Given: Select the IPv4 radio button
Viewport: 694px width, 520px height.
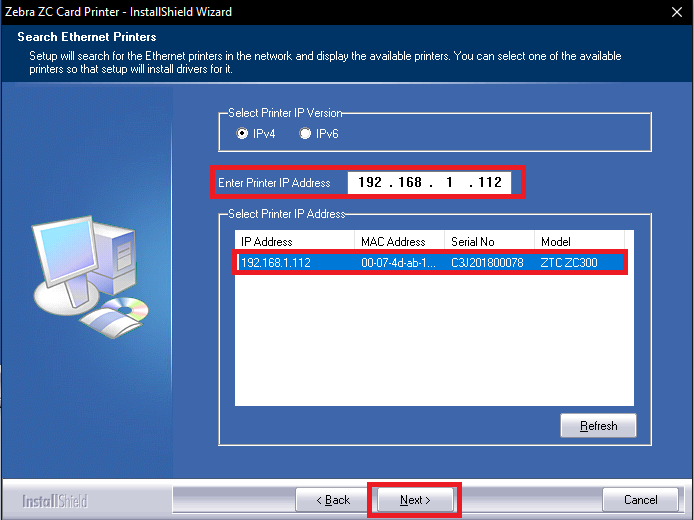Looking at the screenshot, I should pos(242,134).
